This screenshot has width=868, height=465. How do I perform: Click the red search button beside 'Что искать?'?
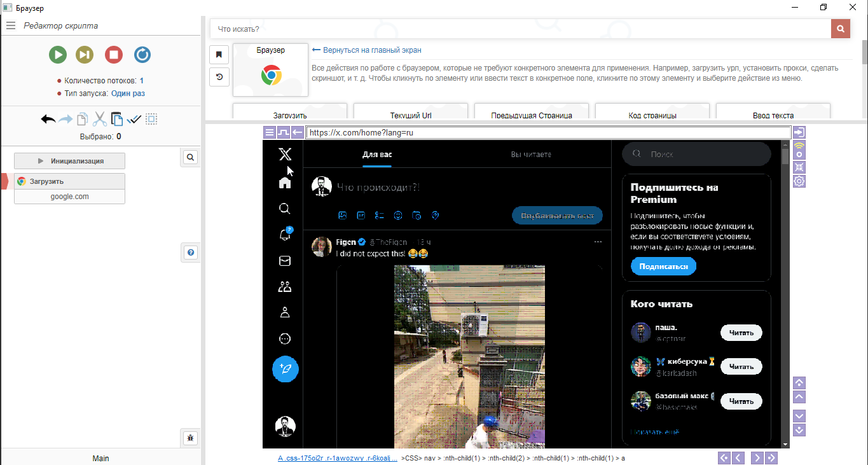(x=840, y=29)
